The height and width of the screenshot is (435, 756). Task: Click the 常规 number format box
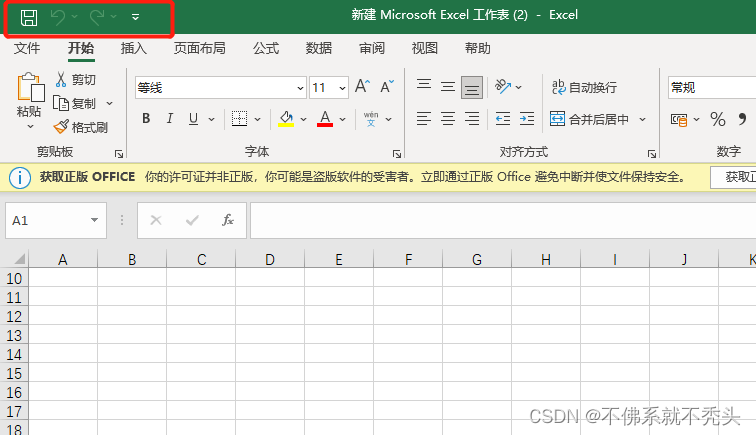[x=712, y=88]
